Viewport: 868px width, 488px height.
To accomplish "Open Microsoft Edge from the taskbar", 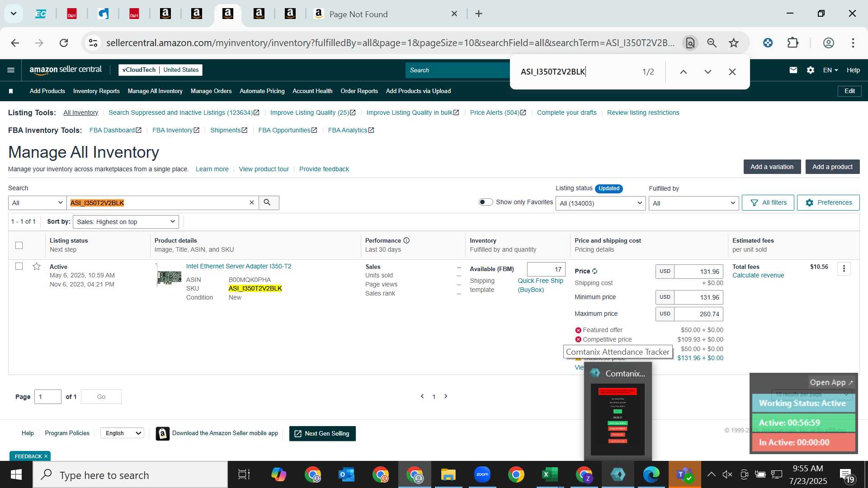I will (x=651, y=474).
